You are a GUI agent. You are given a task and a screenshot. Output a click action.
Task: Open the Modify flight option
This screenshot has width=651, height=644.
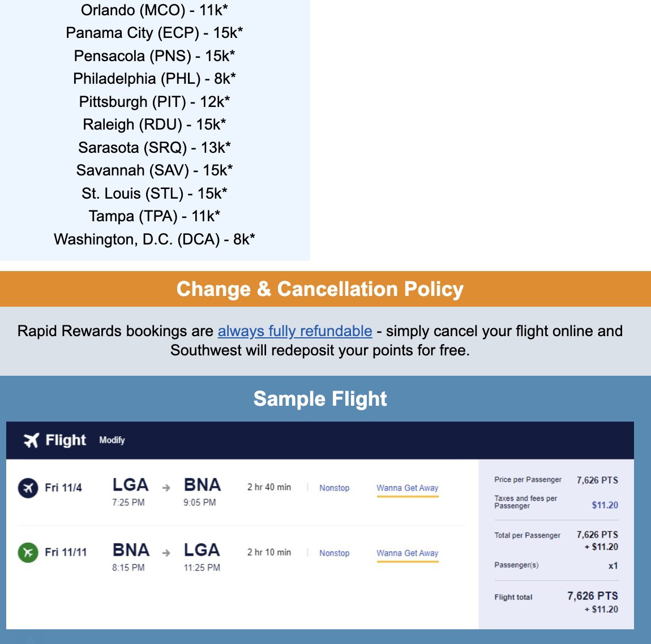[113, 440]
